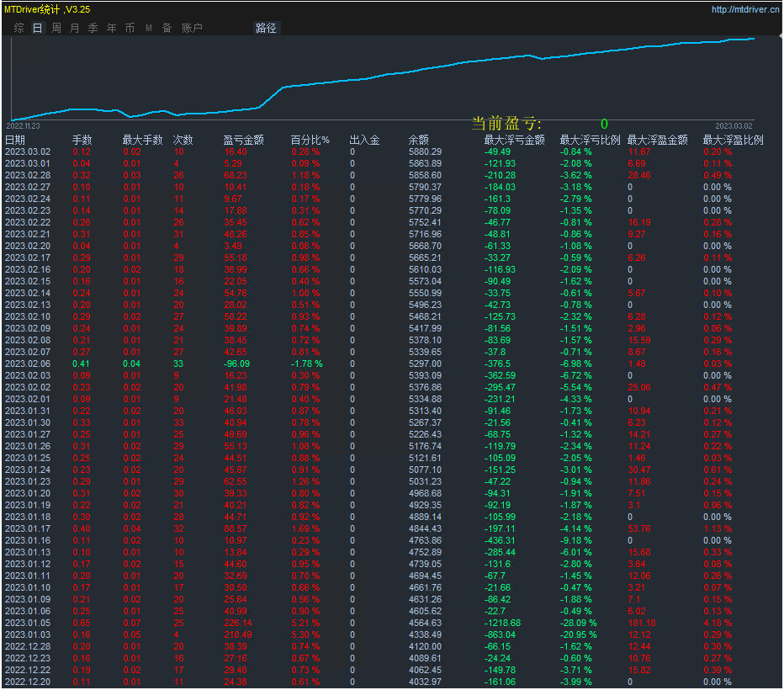This screenshot has width=784, height=690.
Task: Open the 备 notes tab
Action: point(167,28)
